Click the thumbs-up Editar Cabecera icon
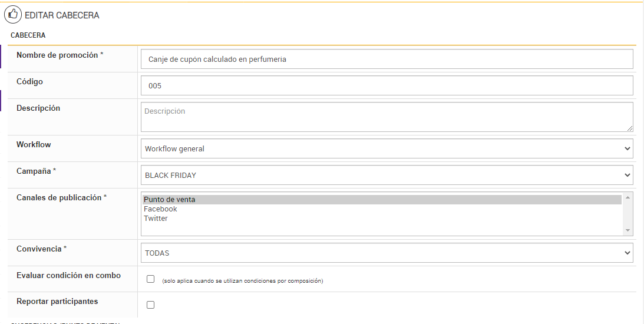This screenshot has width=644, height=324. tap(13, 14)
